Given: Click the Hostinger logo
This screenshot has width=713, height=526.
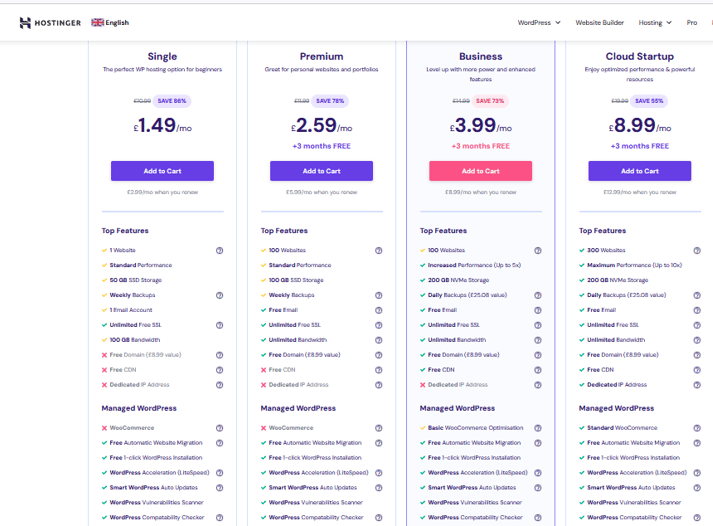Looking at the screenshot, I should coord(50,23).
